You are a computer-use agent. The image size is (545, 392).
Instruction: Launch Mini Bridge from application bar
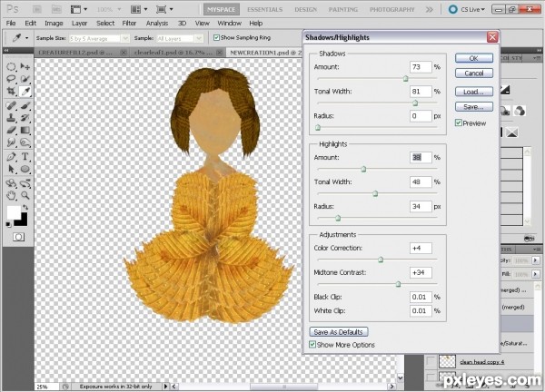pyautogui.click(x=56, y=9)
